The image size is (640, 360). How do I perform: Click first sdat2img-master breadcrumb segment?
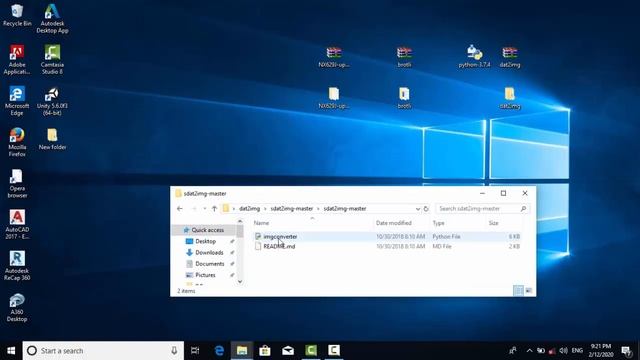[x=291, y=209]
